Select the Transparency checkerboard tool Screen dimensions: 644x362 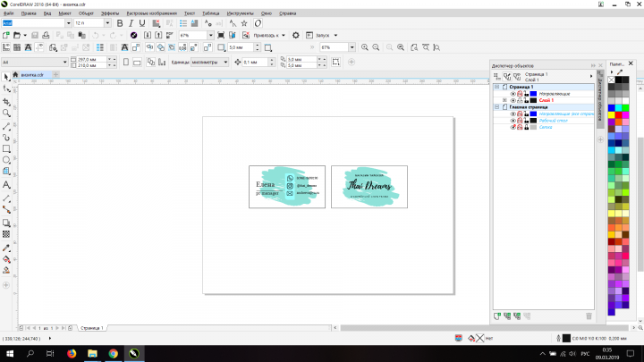pyautogui.click(x=6, y=234)
